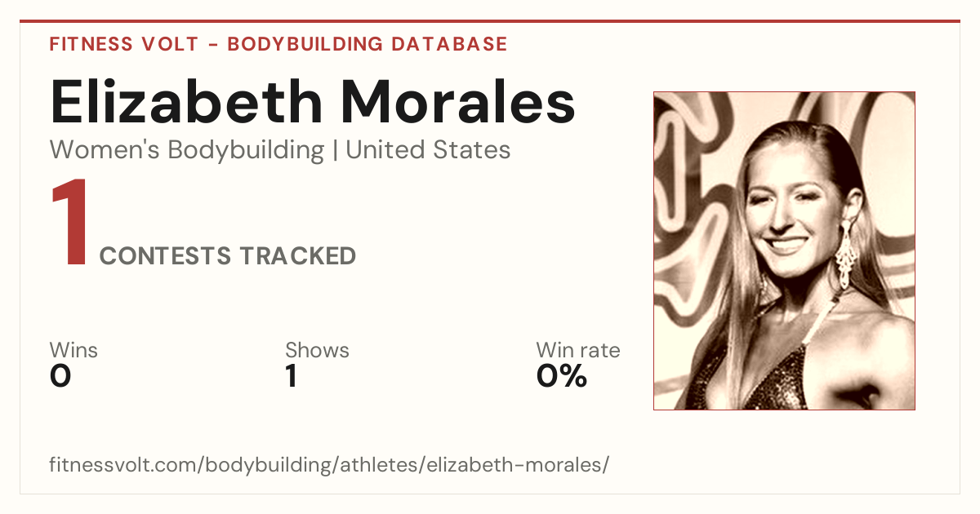Open the fitnessvolt.com athlete profile URL
Image resolution: width=980 pixels, height=514 pixels.
pyautogui.click(x=329, y=465)
